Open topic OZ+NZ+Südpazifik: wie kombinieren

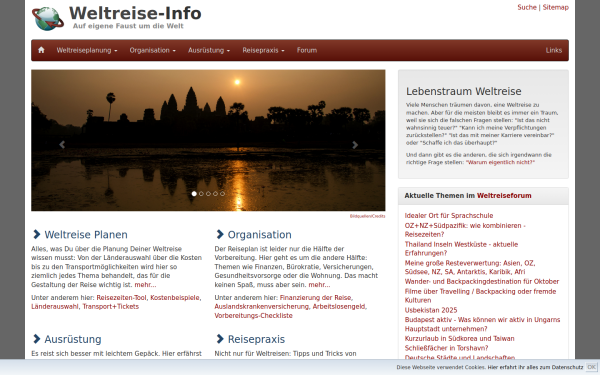coord(465,230)
